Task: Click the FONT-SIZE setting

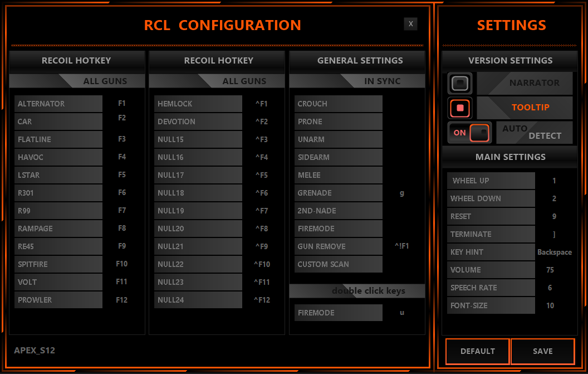Action: point(491,305)
